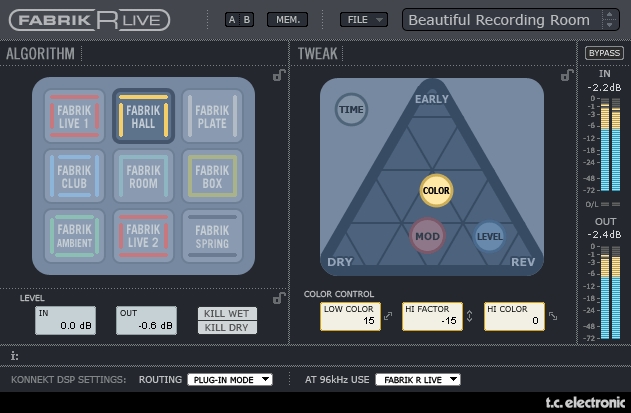This screenshot has height=413, width=631.
Task: Open the FILE dropdown menu
Action: coord(364,20)
